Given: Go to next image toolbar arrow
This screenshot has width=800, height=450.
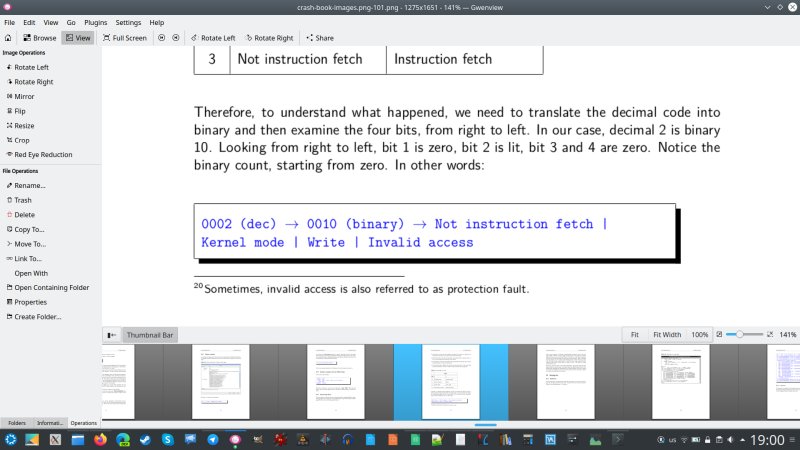Looking at the screenshot, I should coord(176,38).
